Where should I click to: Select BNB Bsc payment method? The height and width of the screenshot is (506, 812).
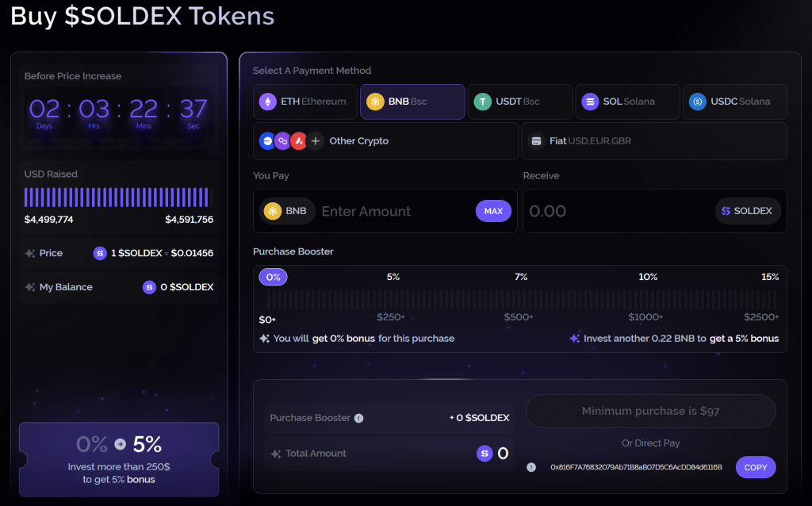click(412, 102)
